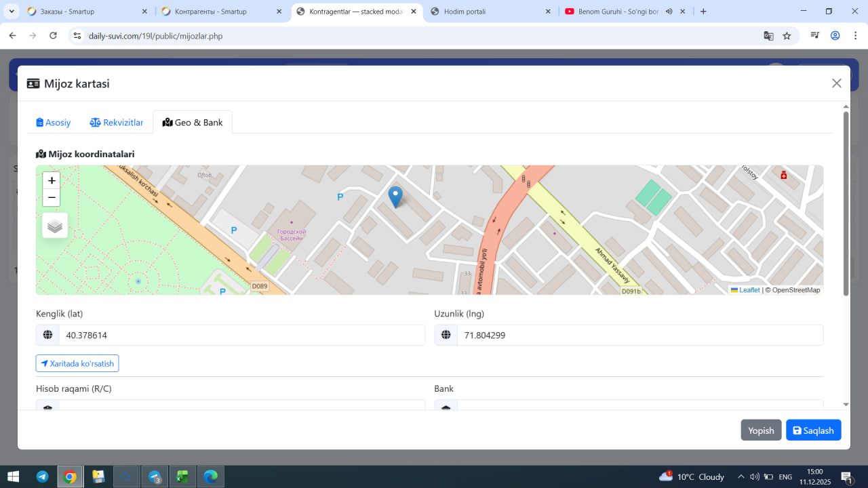868x488 pixels.
Task: Reload the current page
Action: [53, 36]
